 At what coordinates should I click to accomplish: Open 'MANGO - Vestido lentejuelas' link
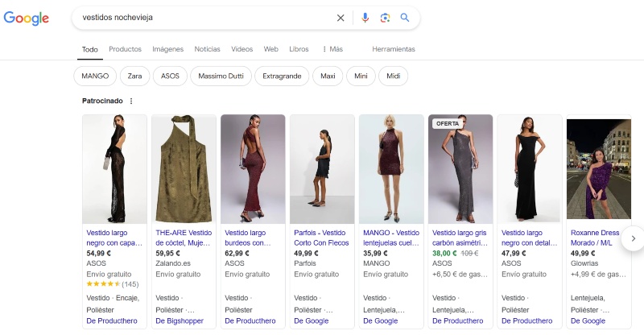click(x=391, y=238)
